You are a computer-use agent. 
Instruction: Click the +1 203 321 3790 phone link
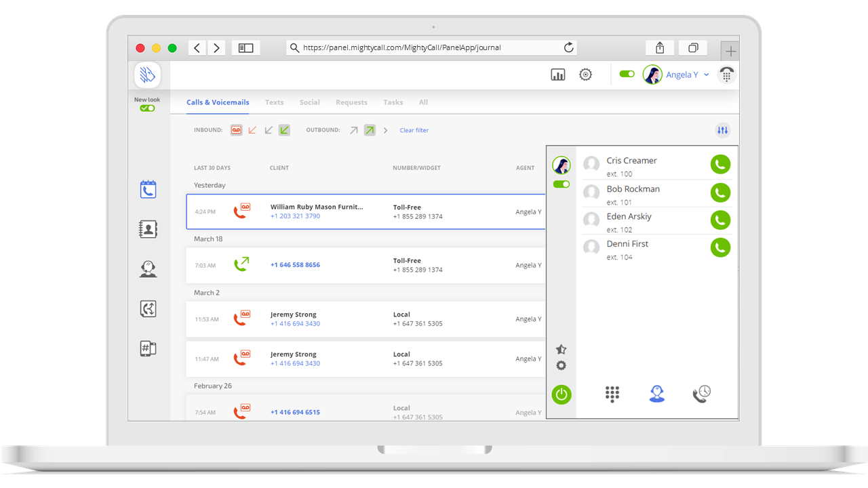[295, 216]
